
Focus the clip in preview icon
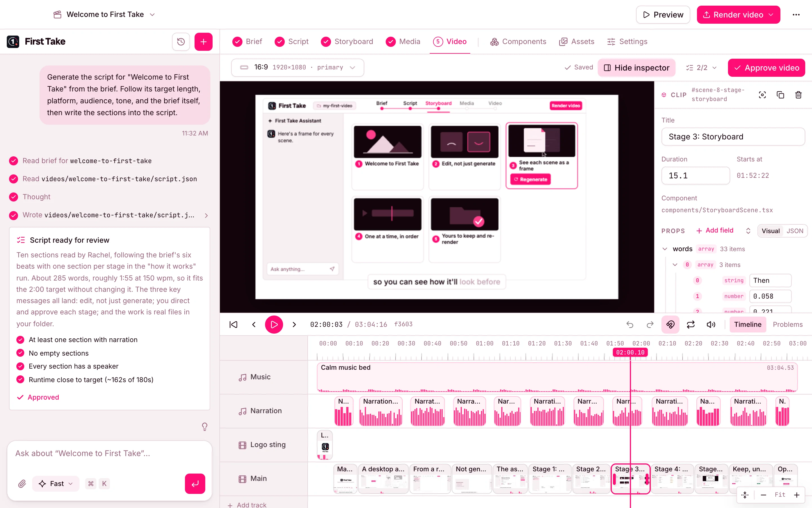(x=762, y=95)
